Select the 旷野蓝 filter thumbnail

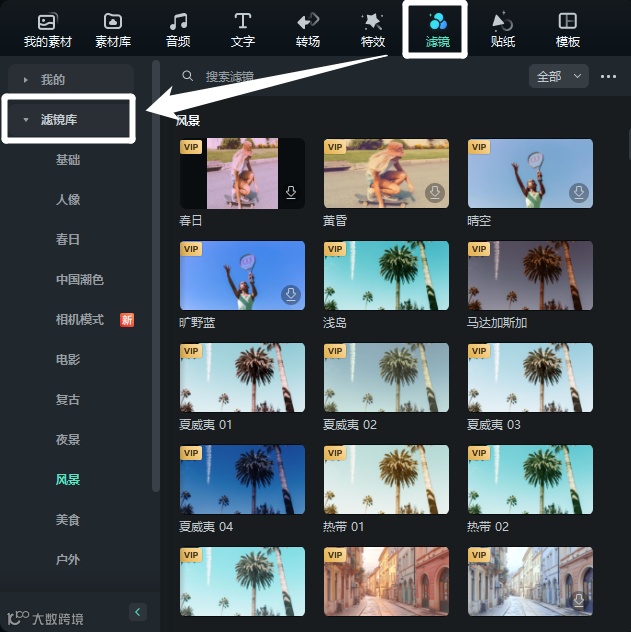coord(242,275)
